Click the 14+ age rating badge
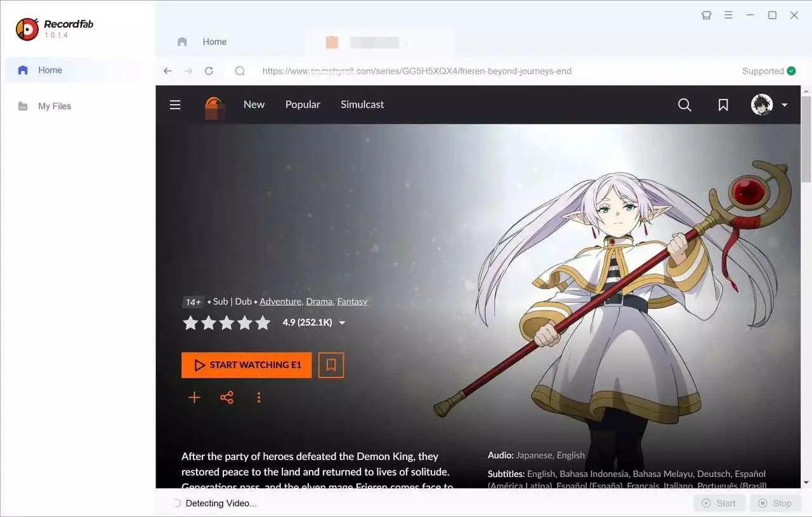The width and height of the screenshot is (812, 517). 193,302
